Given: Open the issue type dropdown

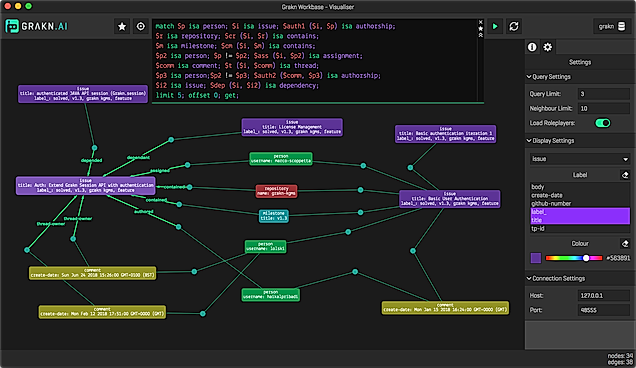Looking at the screenshot, I should (x=580, y=159).
